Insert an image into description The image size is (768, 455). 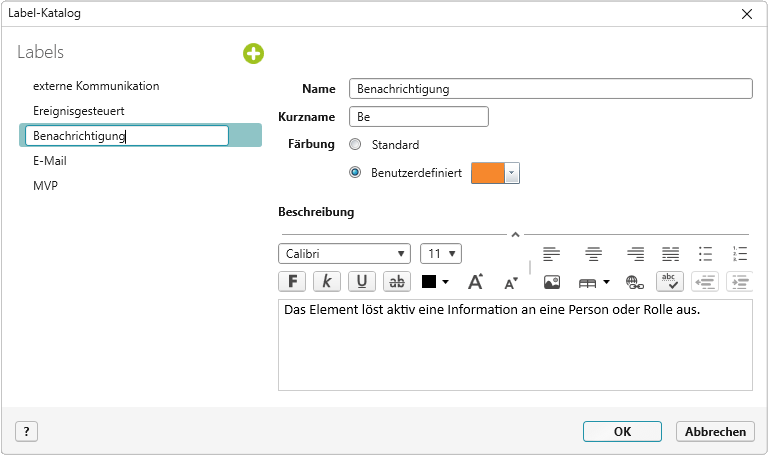click(x=552, y=282)
